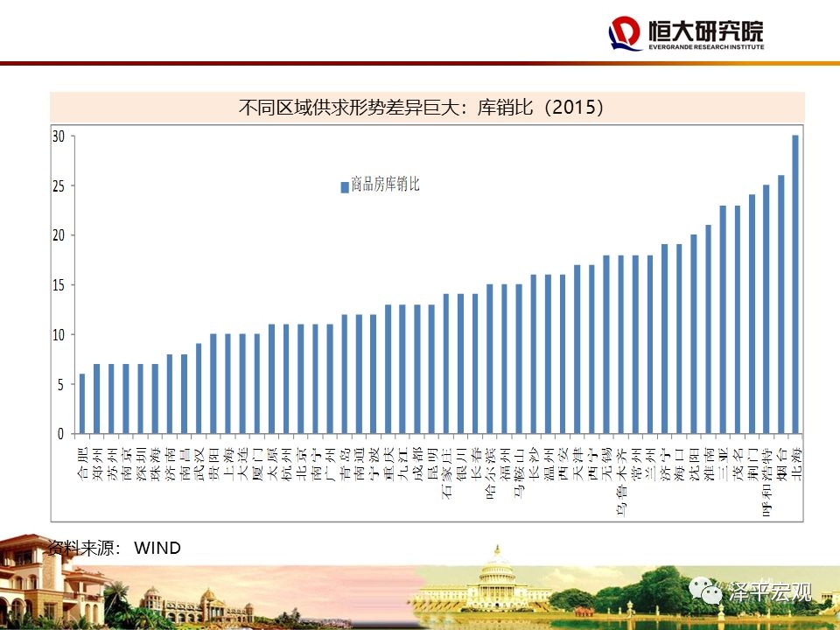Select the 恒大研究院 heading text
The image size is (840, 630).
(706, 31)
